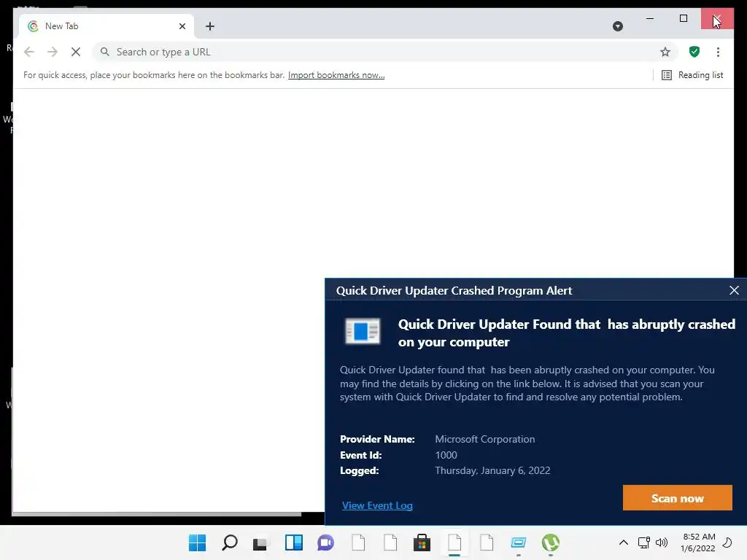Open the uTorrent taskbar icon
Screen dimensions: 747x560
click(550, 542)
